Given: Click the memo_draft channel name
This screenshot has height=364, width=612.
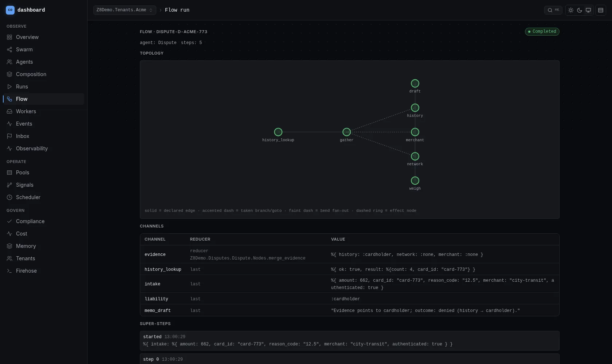Looking at the screenshot, I should (x=157, y=311).
